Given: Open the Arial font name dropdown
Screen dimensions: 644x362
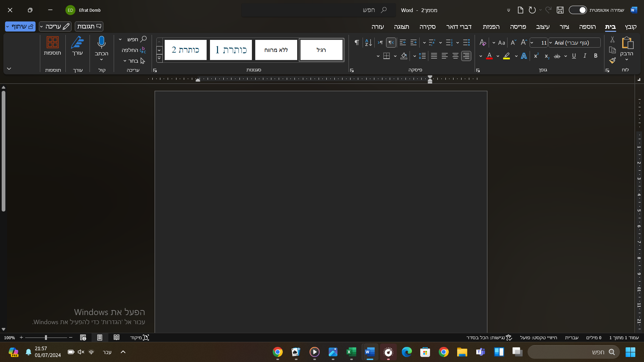Looking at the screenshot, I should point(551,43).
